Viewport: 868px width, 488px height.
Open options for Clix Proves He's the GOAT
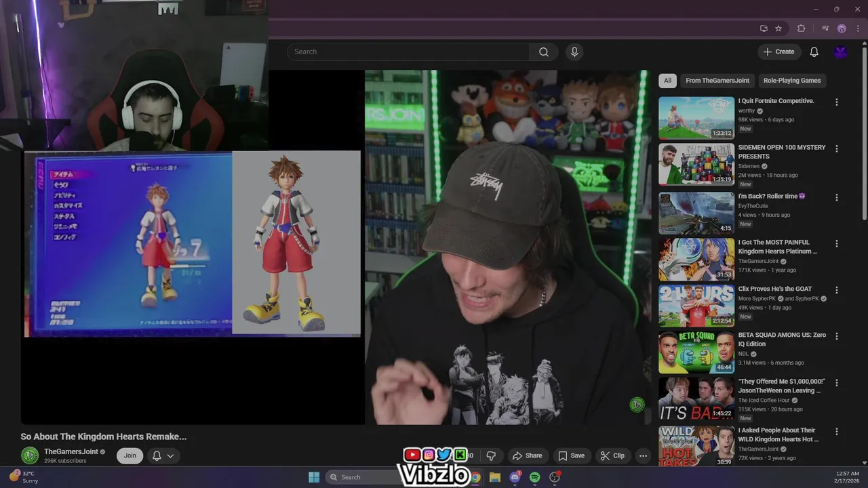[x=836, y=289]
